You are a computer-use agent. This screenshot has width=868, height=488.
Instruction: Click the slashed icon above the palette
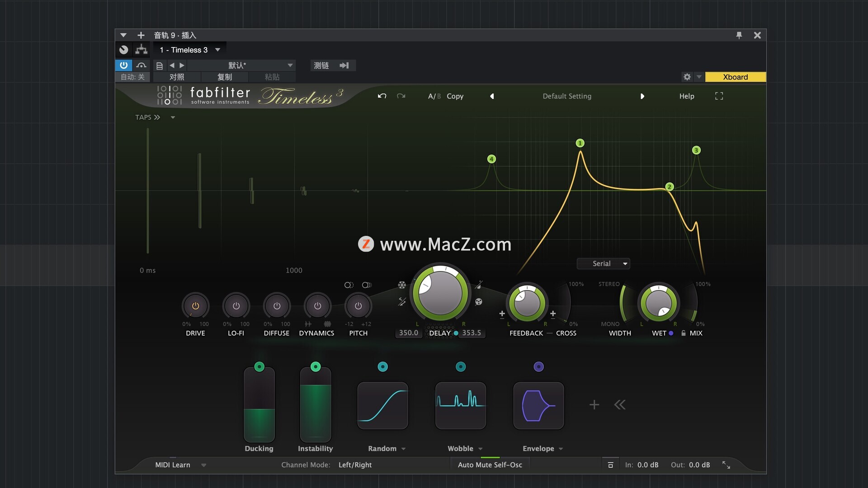(x=479, y=285)
